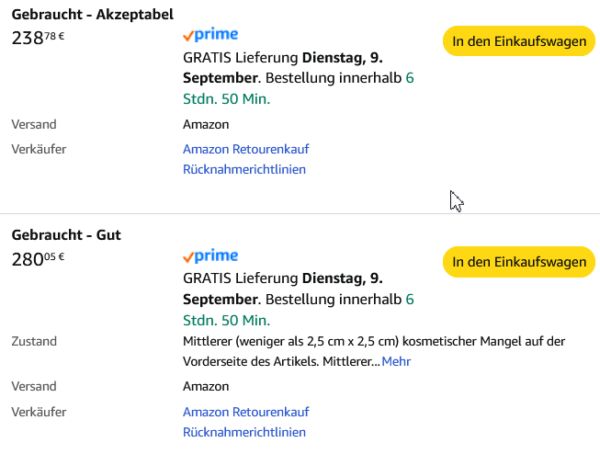Click the 'Stdn. 50 Min.' countdown in Akzeptabel offer
Screen dimensions: 600x454
click(x=226, y=99)
